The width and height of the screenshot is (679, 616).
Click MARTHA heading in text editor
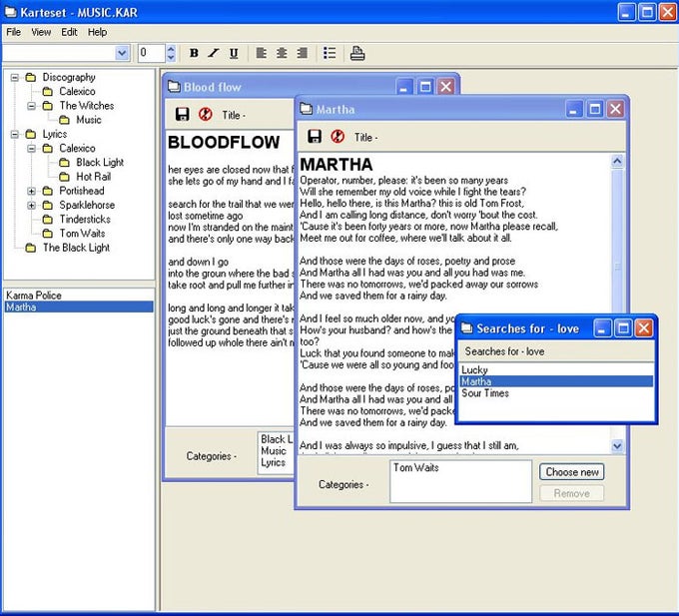337,165
